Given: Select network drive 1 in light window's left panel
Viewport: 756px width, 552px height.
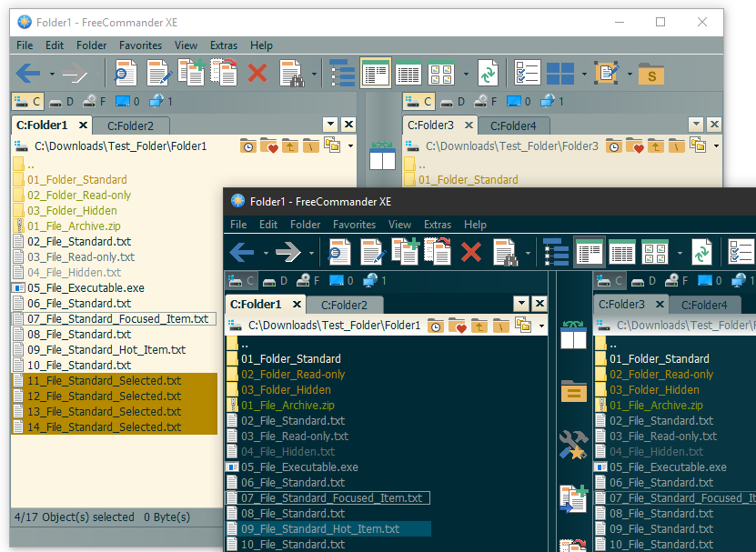Looking at the screenshot, I should click(161, 102).
